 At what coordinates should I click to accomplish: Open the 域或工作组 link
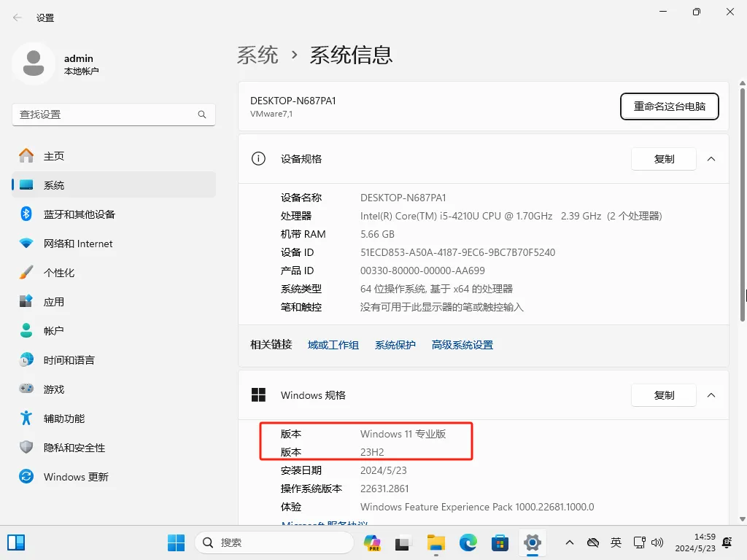click(x=333, y=345)
